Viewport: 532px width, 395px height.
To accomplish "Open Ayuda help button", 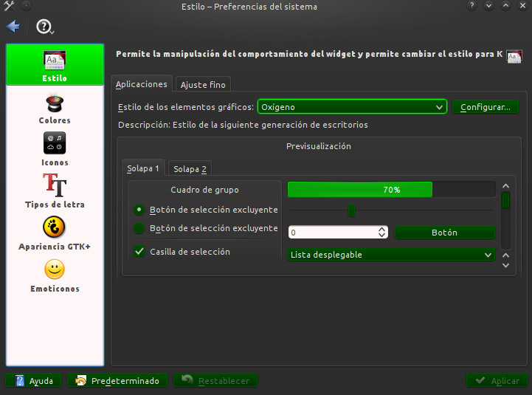I will (x=33, y=380).
